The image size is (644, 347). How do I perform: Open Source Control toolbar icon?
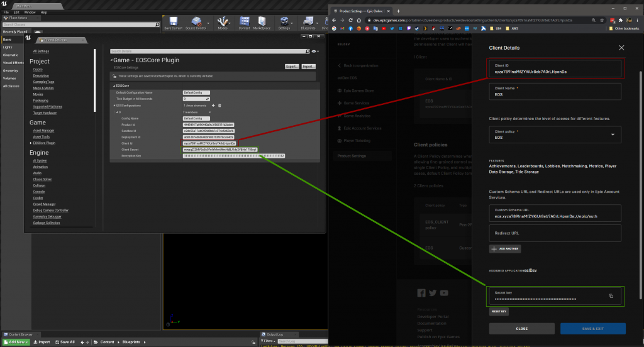pos(196,21)
